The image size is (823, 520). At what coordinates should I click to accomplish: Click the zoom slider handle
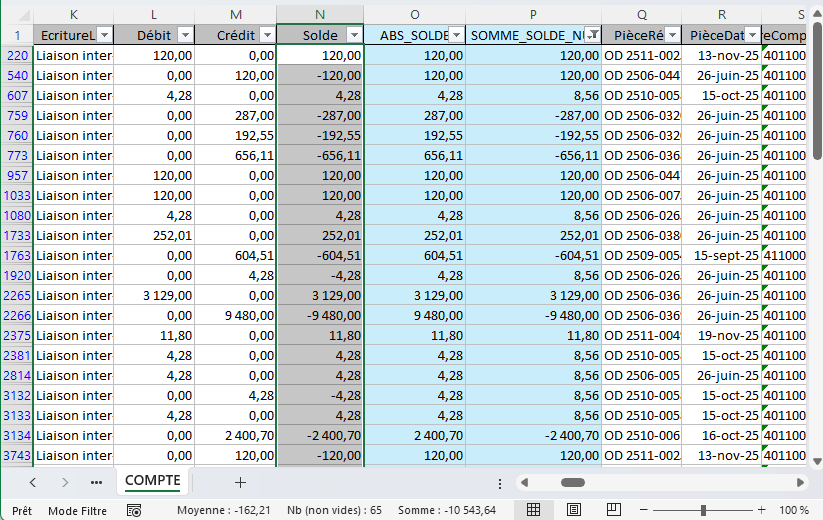coord(703,510)
